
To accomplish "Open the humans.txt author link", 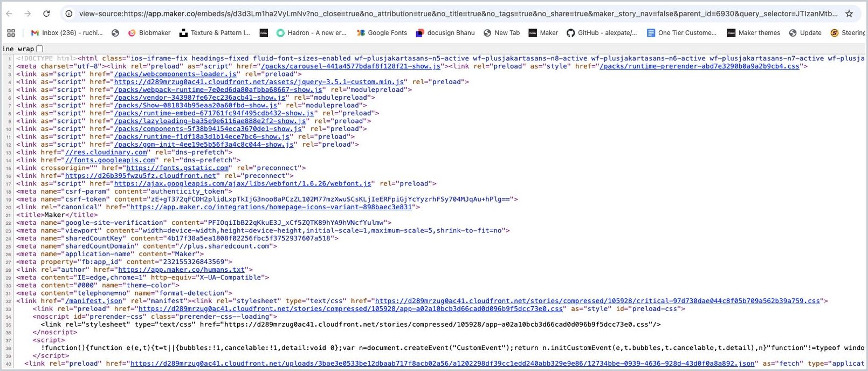I will pos(182,270).
